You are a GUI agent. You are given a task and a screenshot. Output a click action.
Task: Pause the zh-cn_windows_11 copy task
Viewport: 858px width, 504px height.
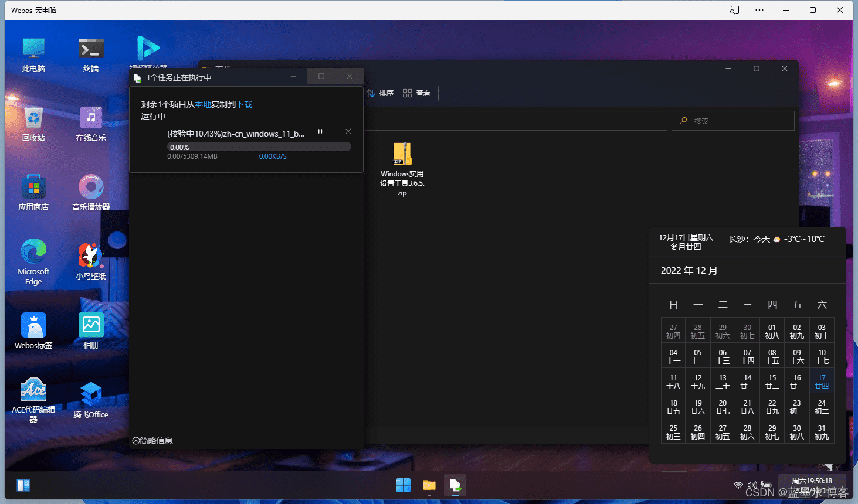320,131
